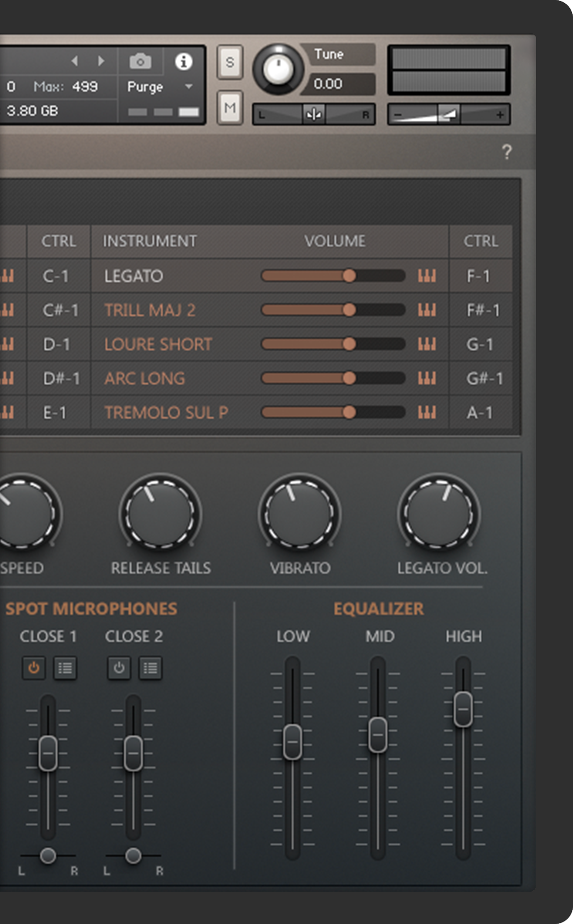Go to previous instrument with left arrow

pyautogui.click(x=75, y=61)
